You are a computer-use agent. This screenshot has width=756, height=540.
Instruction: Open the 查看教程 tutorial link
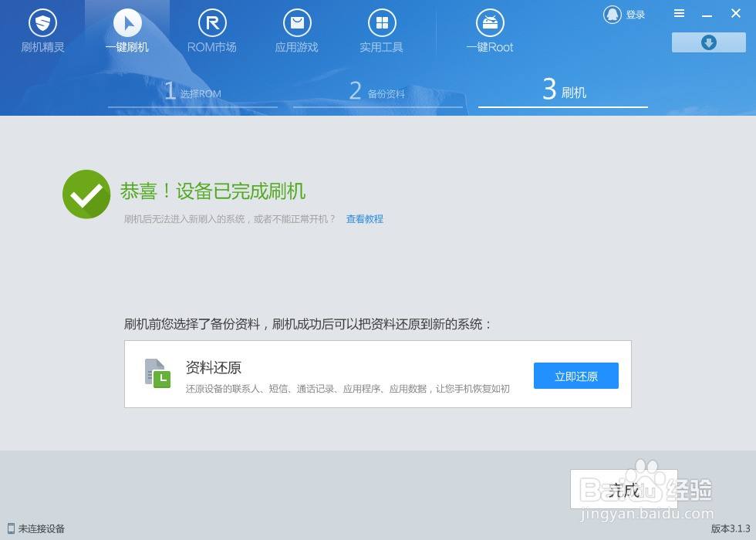click(365, 219)
